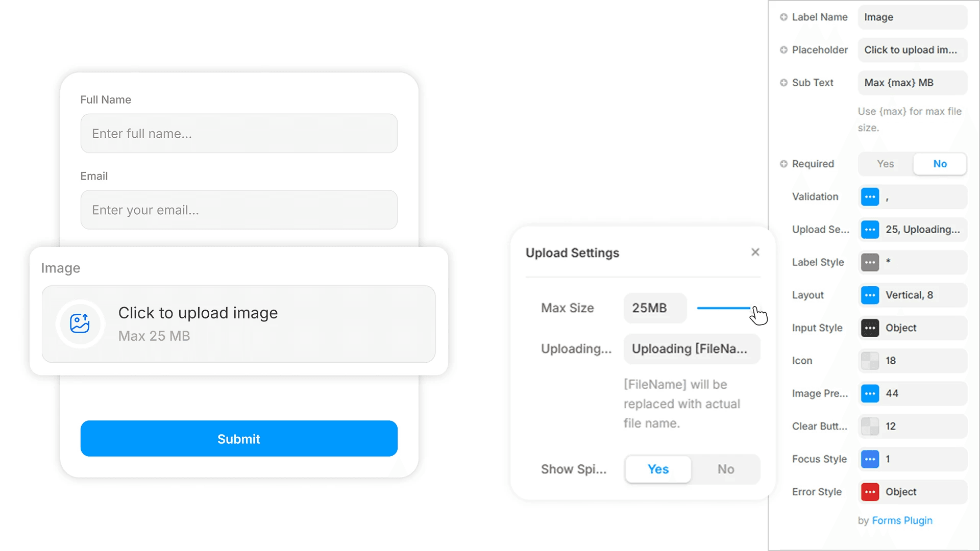Click the Uploading [FileName] text field
The width and height of the screenshot is (980, 551).
point(691,349)
